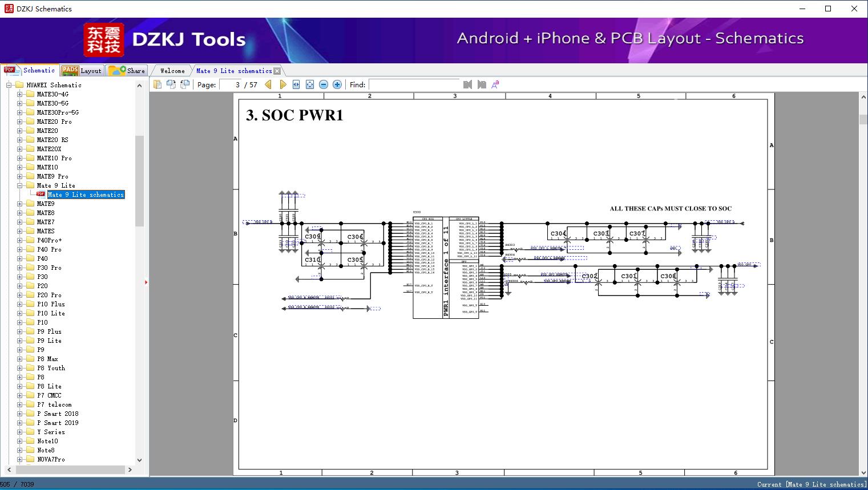Select the P10 Lite tree item

point(51,313)
